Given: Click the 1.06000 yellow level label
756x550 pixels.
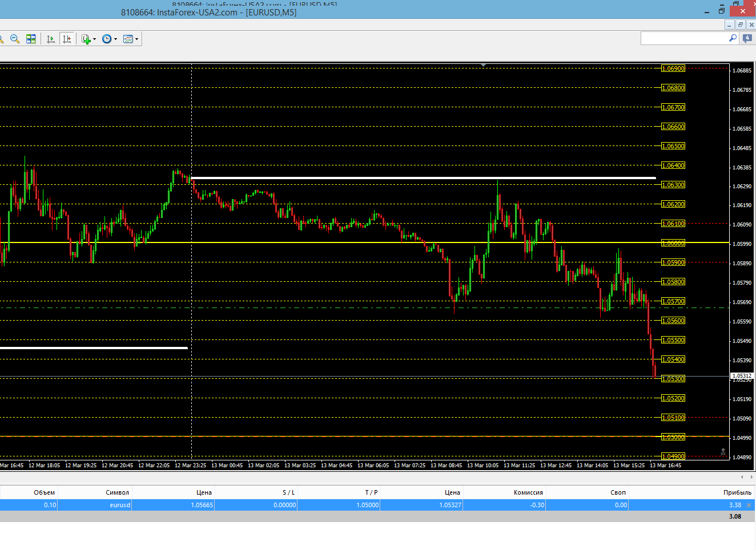Looking at the screenshot, I should click(673, 243).
